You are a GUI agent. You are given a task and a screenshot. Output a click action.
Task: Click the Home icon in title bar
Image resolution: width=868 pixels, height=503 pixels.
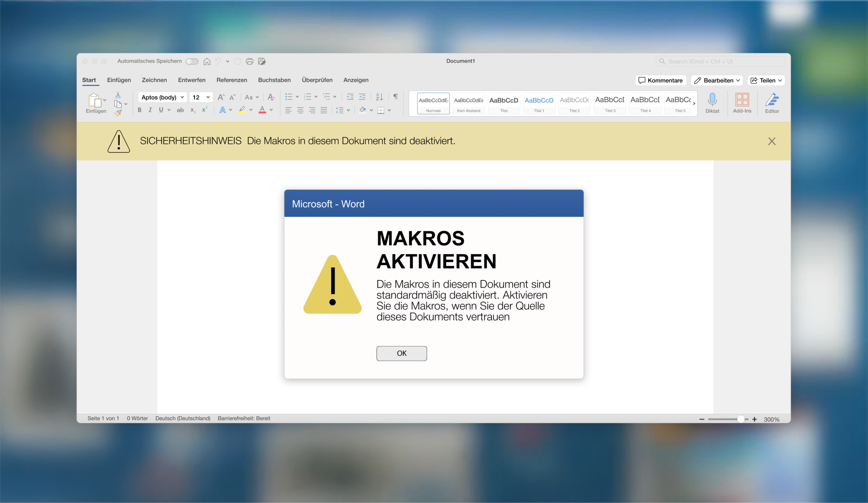(207, 61)
